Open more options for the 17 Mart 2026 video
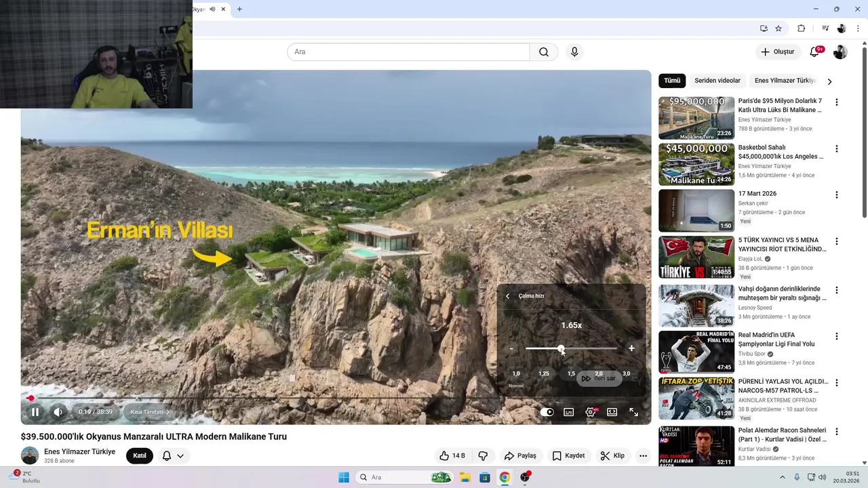 click(x=837, y=195)
